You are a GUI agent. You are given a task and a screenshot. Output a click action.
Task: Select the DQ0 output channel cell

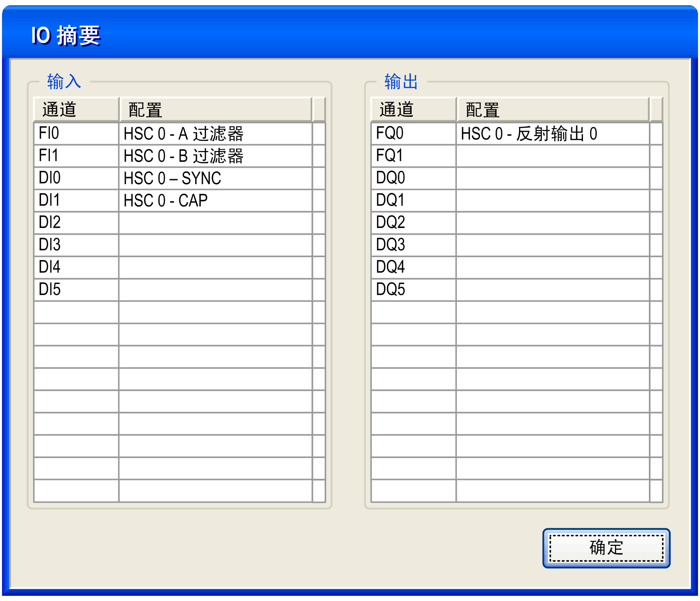tap(413, 178)
